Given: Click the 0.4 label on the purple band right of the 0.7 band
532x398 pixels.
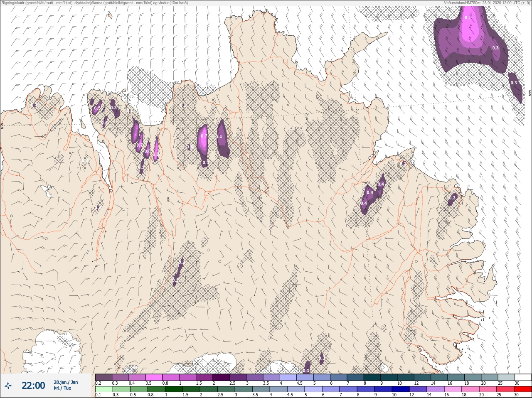Looking at the screenshot, I should click(219, 137).
